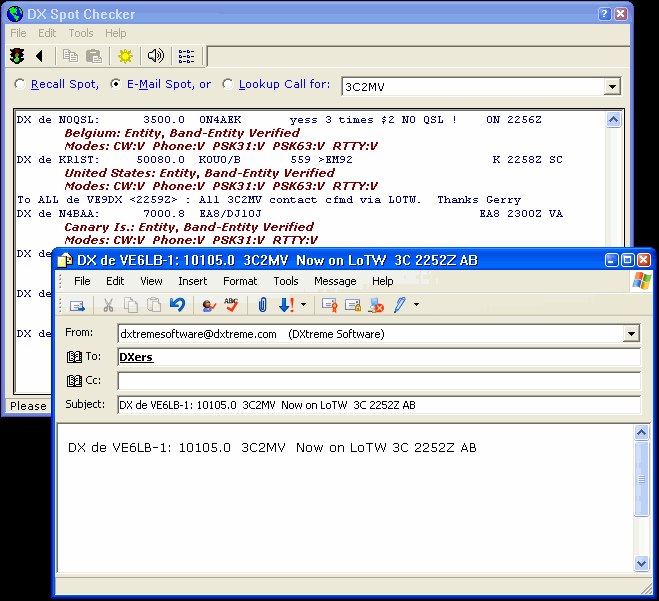Click the spot line DX de N0QSL 3500.0 ON4AEK
The width and height of the screenshot is (659, 601).
[x=279, y=120]
